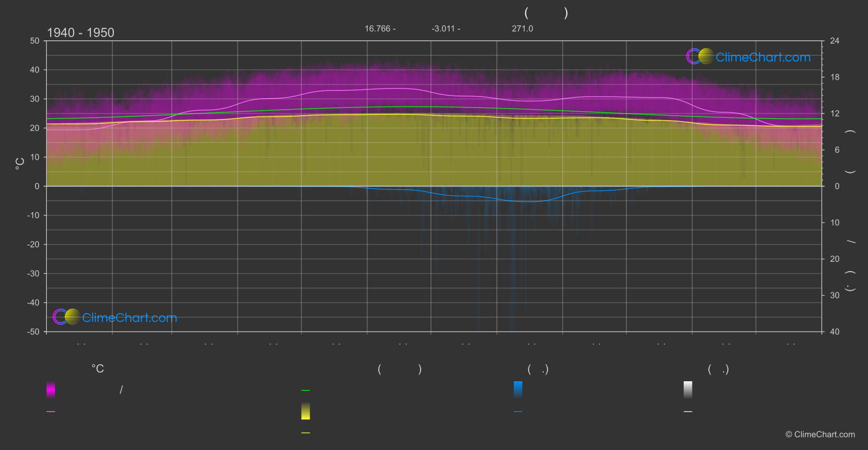Viewport: 868px width, 450px height.
Task: Click the °C legend heading
Action: 98,369
